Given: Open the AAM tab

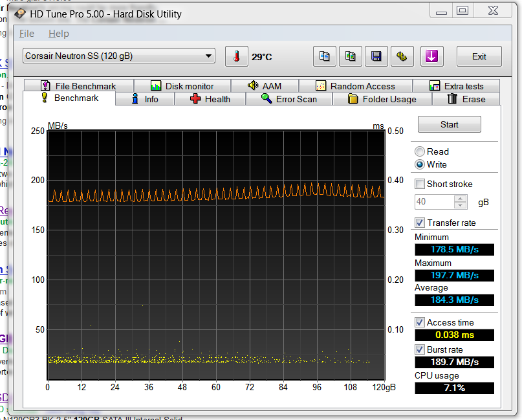Looking at the screenshot, I should pos(265,86).
